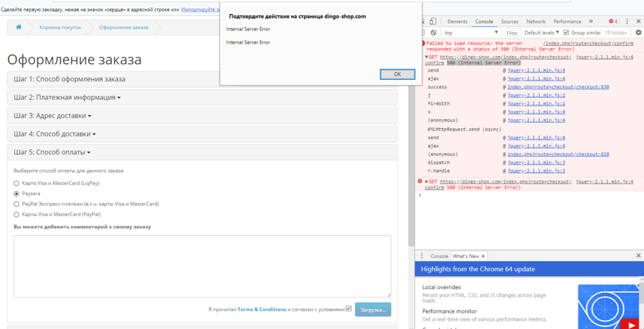This screenshot has width=644, height=329.
Task: Select the Paysera payment radio button
Action: click(17, 193)
